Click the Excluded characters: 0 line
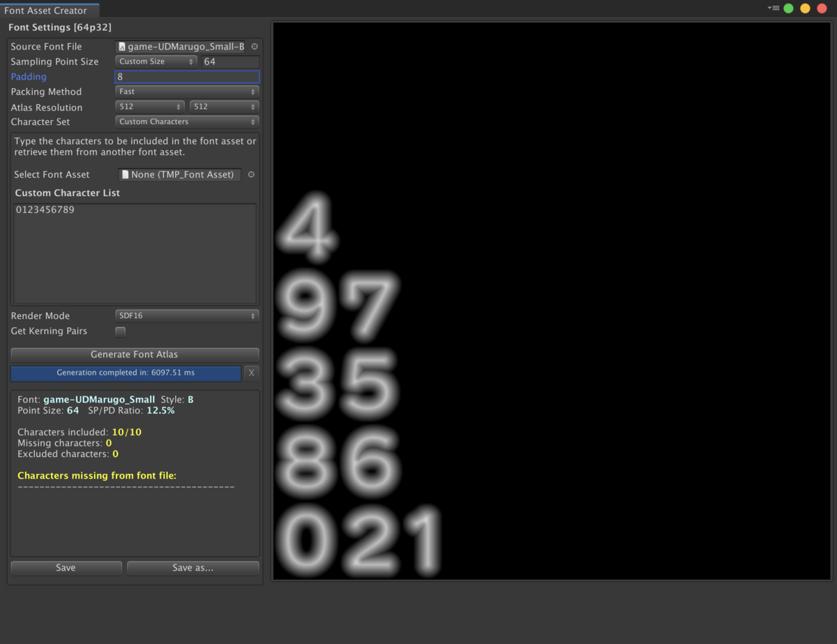The width and height of the screenshot is (837, 644). 68,454
